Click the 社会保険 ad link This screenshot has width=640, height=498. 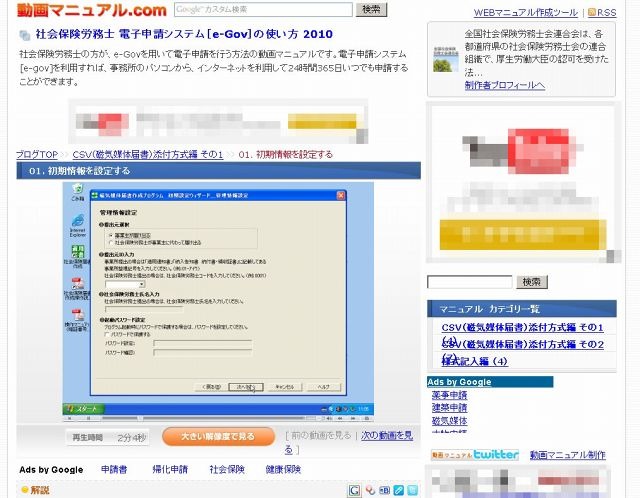227,469
